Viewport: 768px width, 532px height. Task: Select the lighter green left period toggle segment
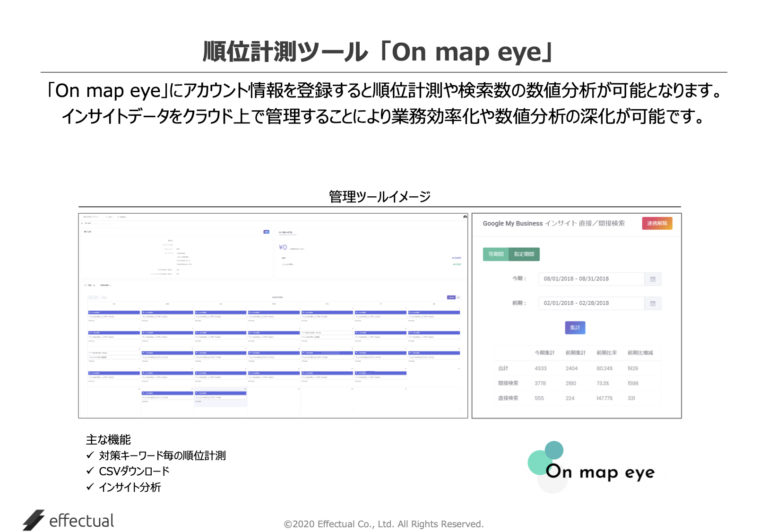click(496, 254)
